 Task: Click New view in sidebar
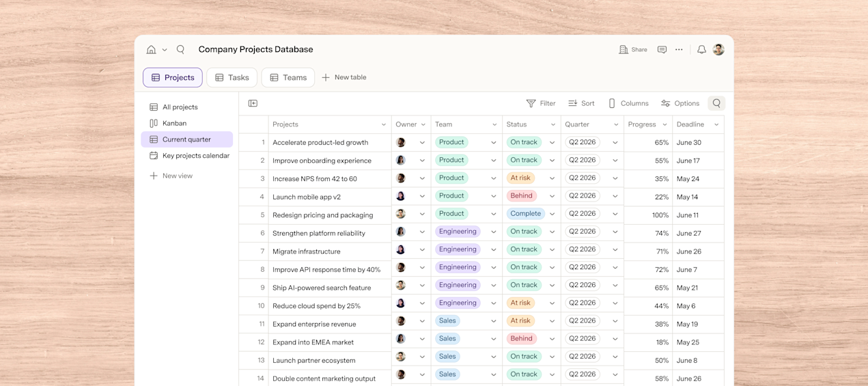click(171, 176)
